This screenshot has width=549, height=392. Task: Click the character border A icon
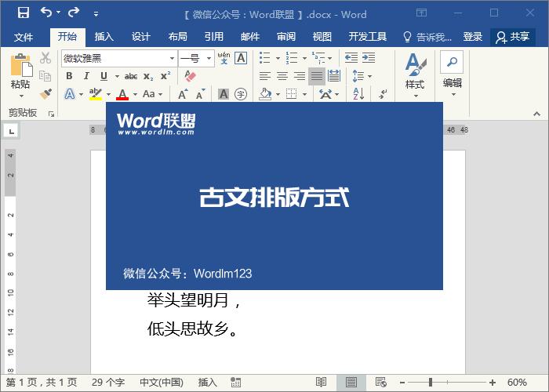241,58
